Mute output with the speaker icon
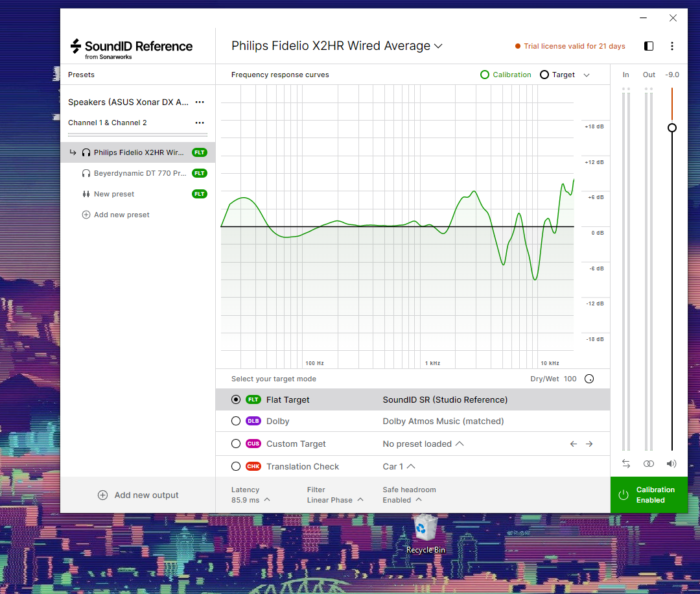 click(671, 464)
